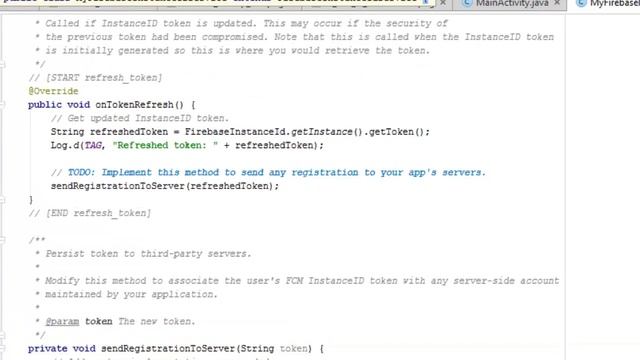
Task: Click "Persist token to third-party servers" comment
Action: [148, 253]
